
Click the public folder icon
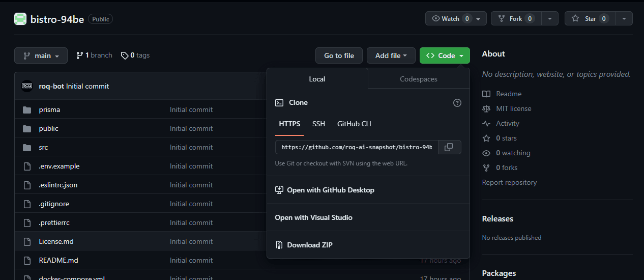27,128
